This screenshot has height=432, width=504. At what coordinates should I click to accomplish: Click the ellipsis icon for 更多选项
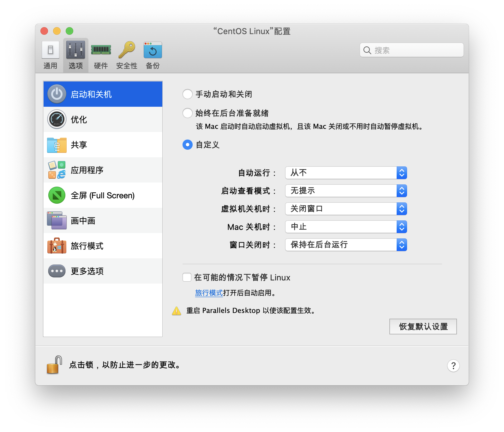[x=57, y=271]
